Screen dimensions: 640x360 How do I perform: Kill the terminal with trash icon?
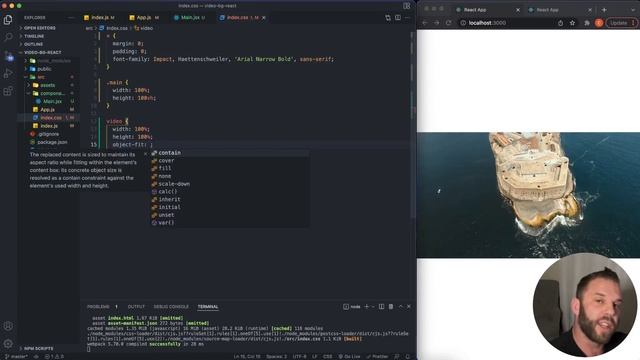(x=391, y=307)
